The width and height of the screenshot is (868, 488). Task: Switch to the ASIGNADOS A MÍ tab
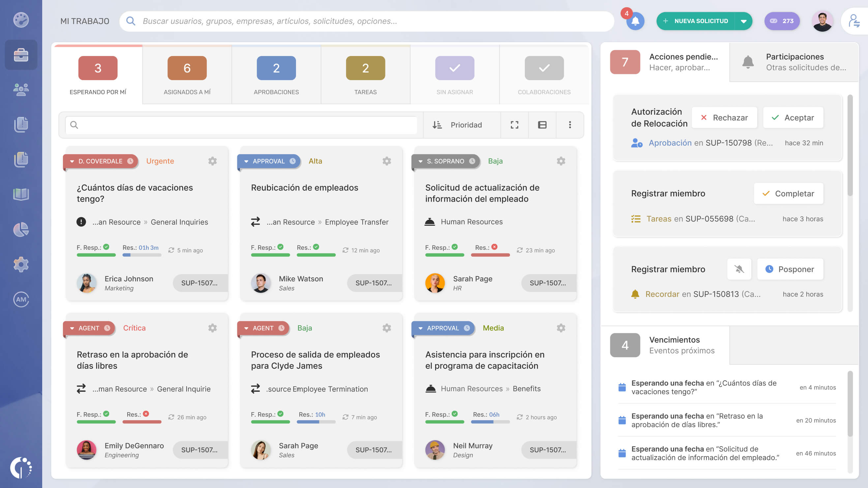pyautogui.click(x=187, y=75)
